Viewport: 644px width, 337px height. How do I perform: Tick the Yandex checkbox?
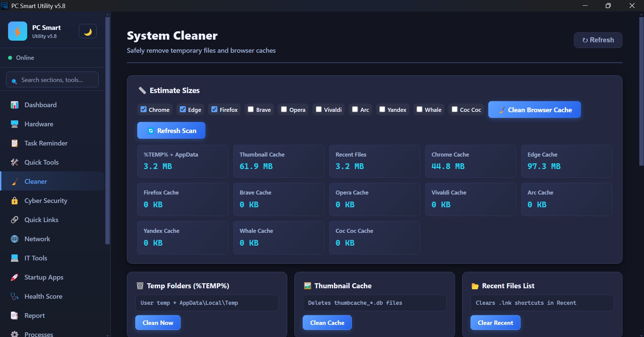click(x=382, y=109)
